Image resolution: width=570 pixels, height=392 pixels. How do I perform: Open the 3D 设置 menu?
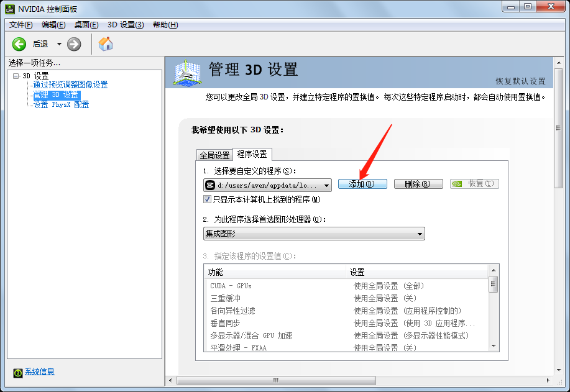[126, 24]
